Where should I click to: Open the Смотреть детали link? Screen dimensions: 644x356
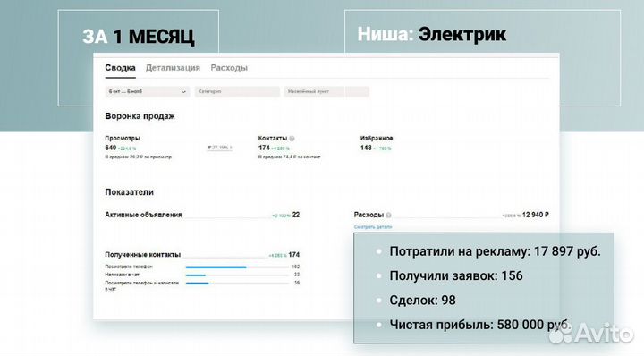[x=373, y=226]
